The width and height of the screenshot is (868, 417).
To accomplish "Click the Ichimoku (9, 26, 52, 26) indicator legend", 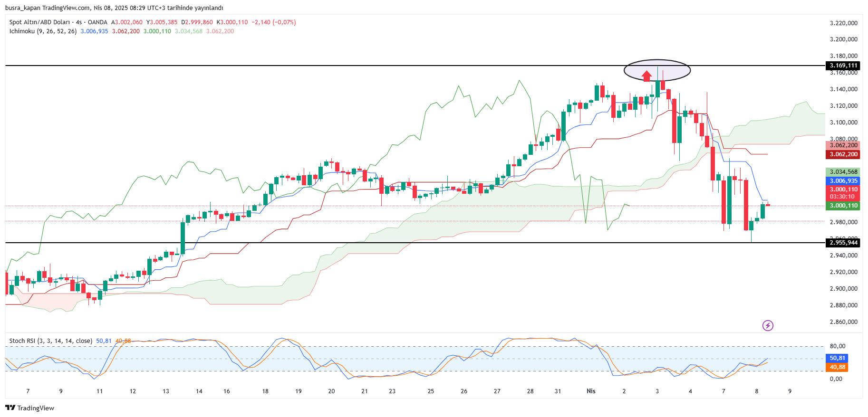I will (43, 31).
